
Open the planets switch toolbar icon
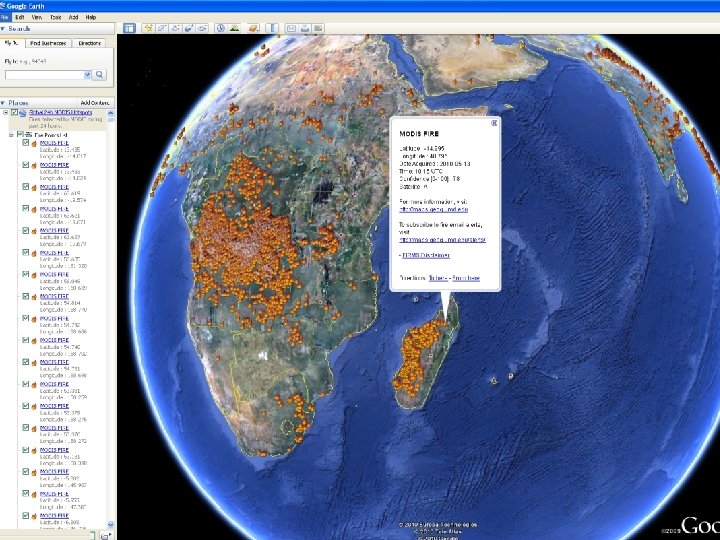tap(253, 28)
